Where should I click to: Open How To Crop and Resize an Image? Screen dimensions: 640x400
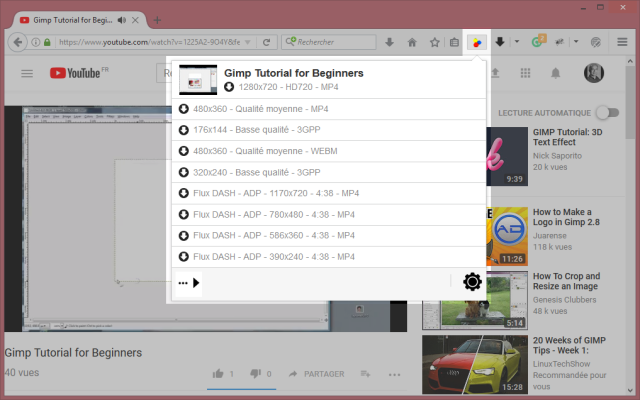[x=567, y=281]
